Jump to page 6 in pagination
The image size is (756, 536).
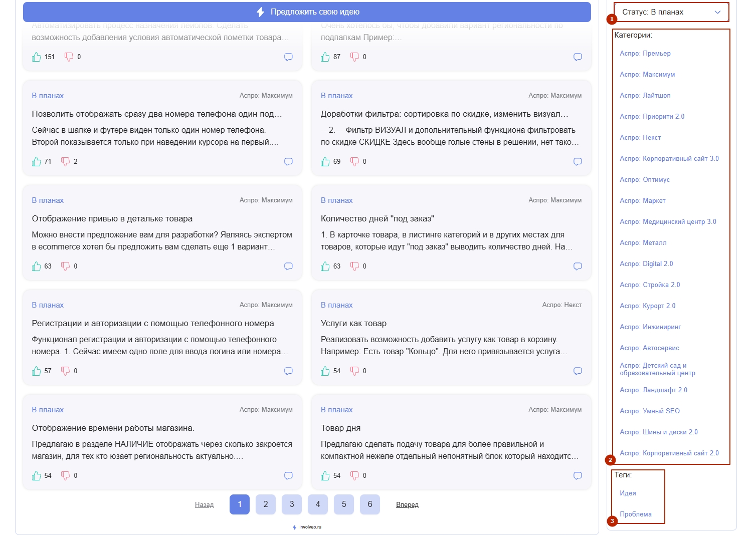[x=370, y=504]
